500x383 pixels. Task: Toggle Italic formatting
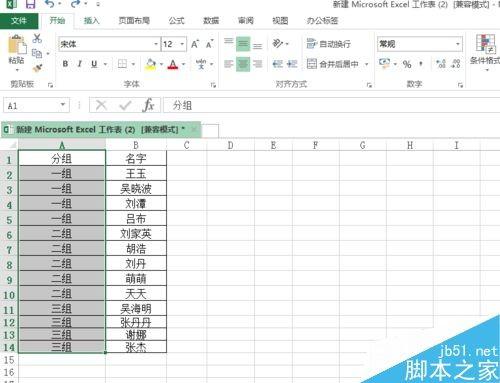click(79, 64)
